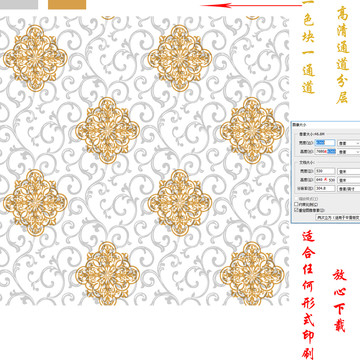
Task: Enable the constrain proportions checkbox
Action: (296, 204)
